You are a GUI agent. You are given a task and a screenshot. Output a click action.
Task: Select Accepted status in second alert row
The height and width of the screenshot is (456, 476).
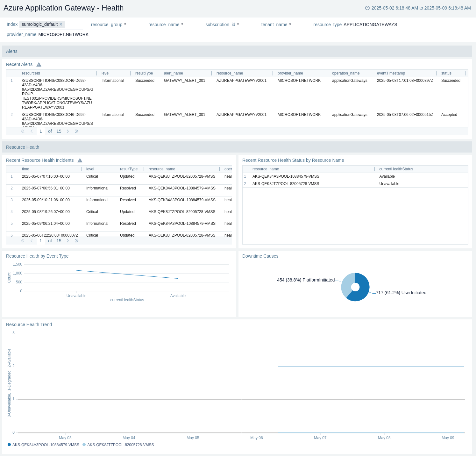coord(449,115)
